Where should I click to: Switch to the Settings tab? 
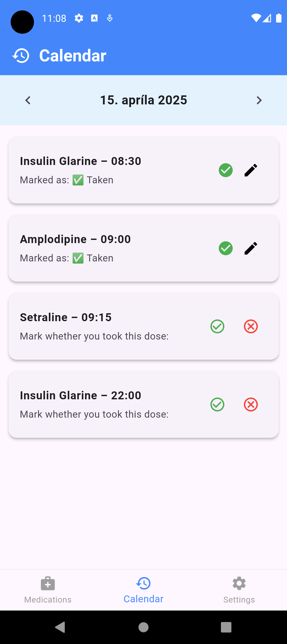(239, 590)
